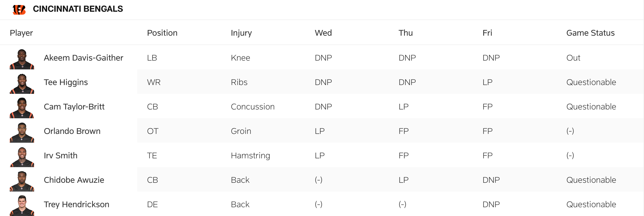Image resolution: width=644 pixels, height=216 pixels.
Task: Open Cam Taylor-Britt's player page
Action: tap(74, 107)
